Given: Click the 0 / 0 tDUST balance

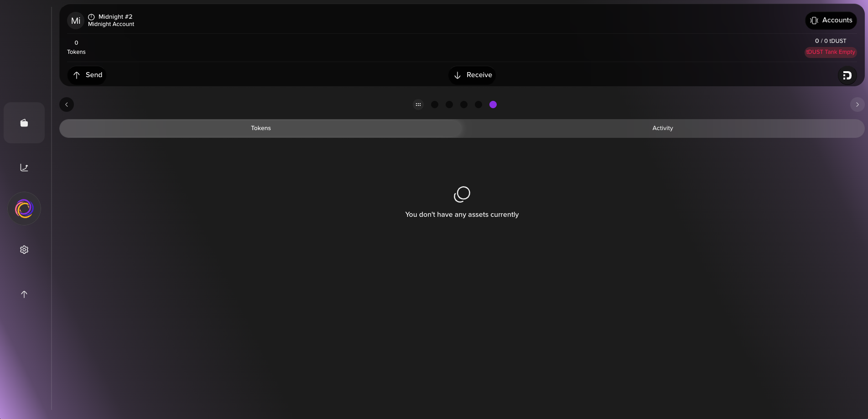Looking at the screenshot, I should [831, 41].
